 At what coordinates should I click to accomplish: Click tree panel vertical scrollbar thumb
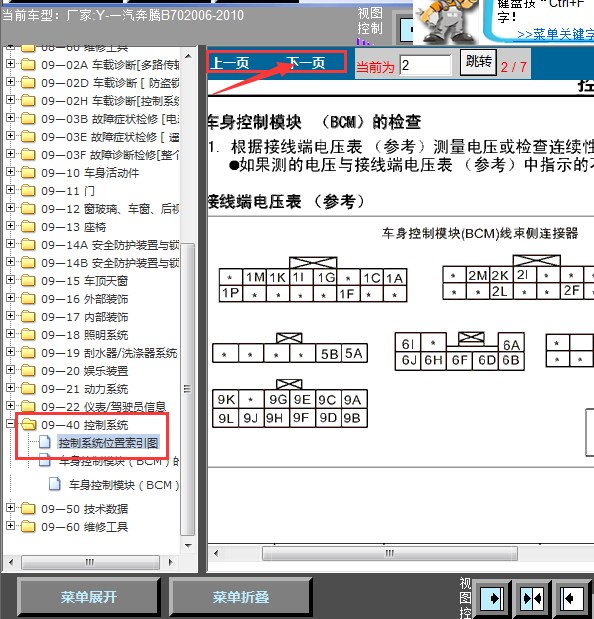pos(188,389)
